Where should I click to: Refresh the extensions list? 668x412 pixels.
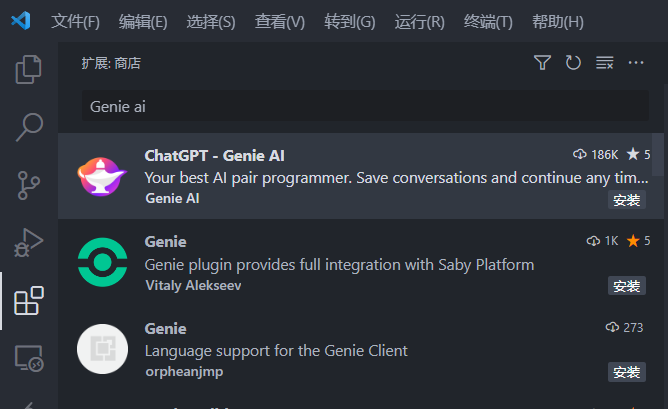[573, 63]
